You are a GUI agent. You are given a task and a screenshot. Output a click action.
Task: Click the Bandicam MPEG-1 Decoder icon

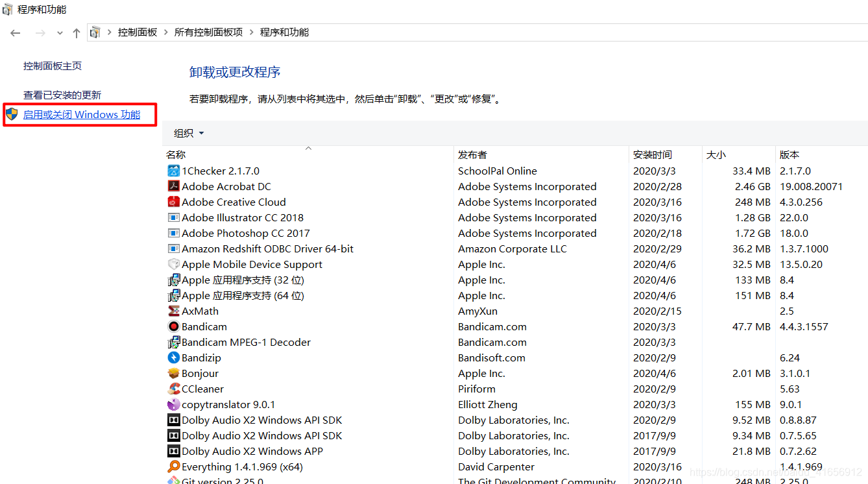coord(173,342)
